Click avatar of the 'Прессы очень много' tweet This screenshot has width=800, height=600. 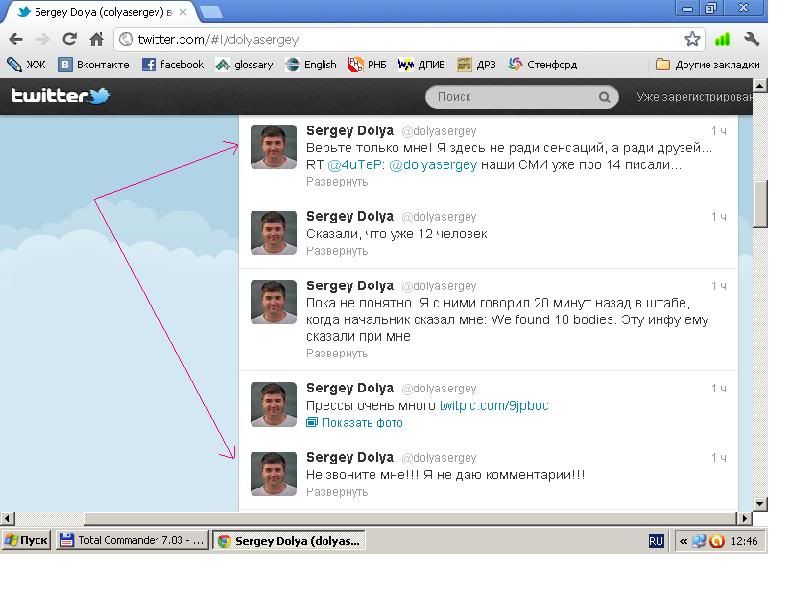[274, 404]
